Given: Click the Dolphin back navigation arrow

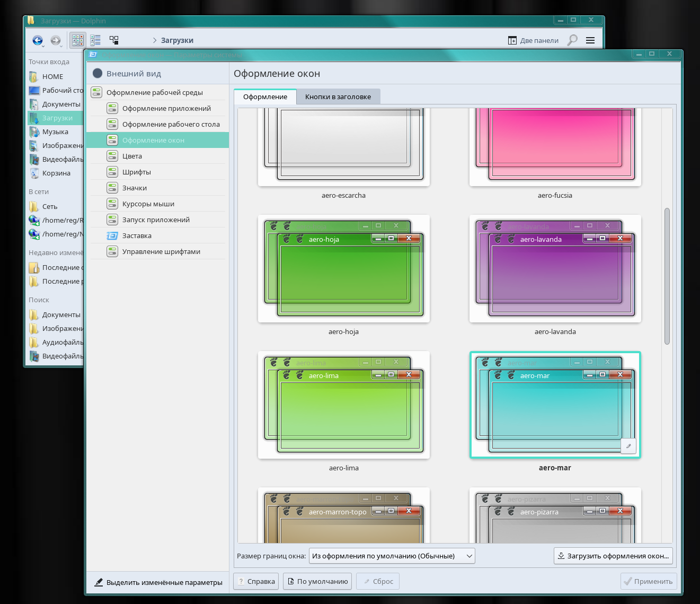Looking at the screenshot, I should (x=37, y=40).
